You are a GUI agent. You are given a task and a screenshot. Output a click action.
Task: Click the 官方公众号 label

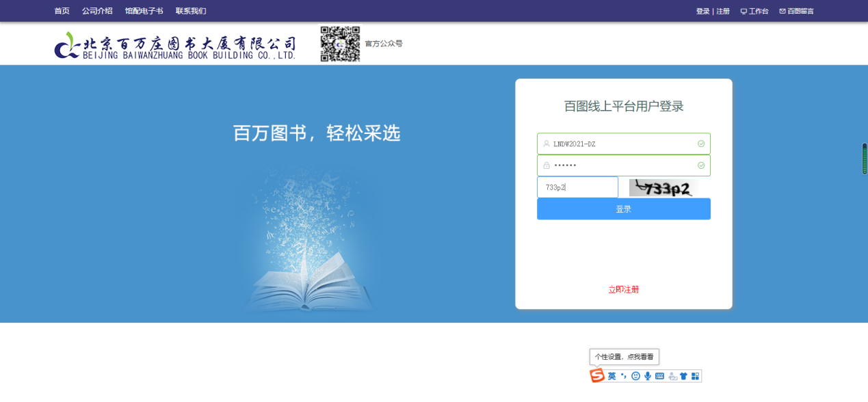[384, 44]
